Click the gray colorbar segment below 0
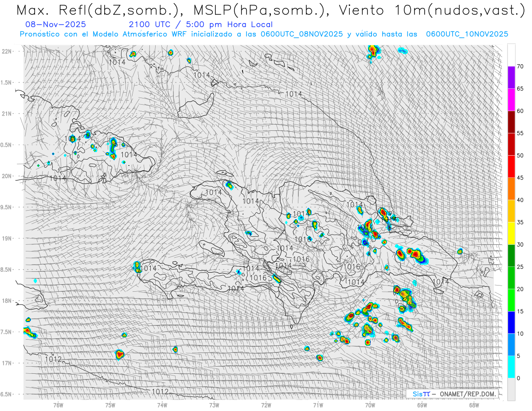The image size is (532, 411). coord(511,389)
